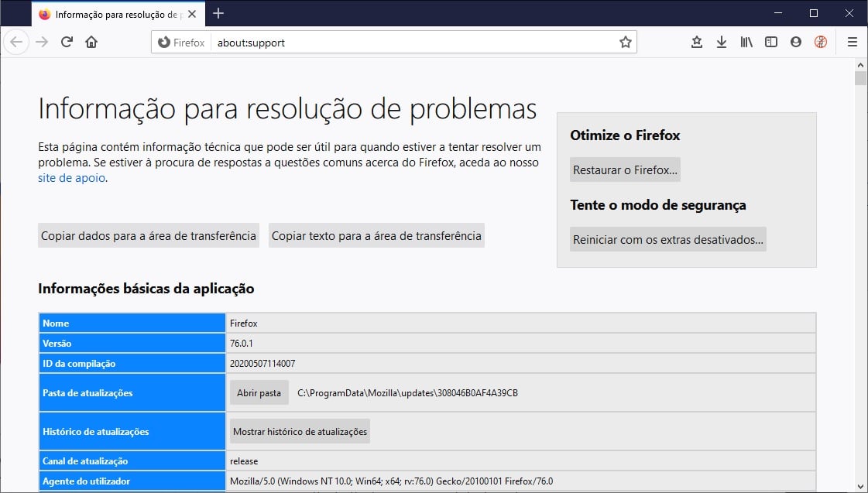Open the Library icon
This screenshot has height=493, width=868.
[746, 42]
